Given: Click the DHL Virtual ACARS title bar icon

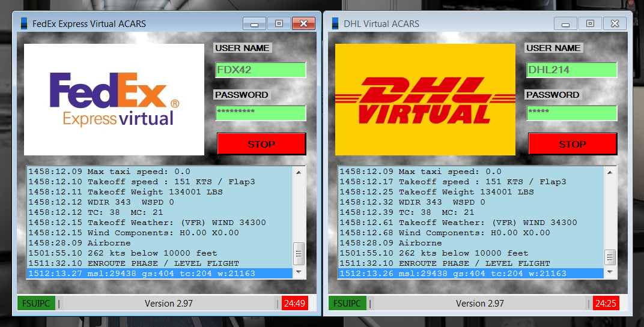Looking at the screenshot, I should pyautogui.click(x=335, y=24).
